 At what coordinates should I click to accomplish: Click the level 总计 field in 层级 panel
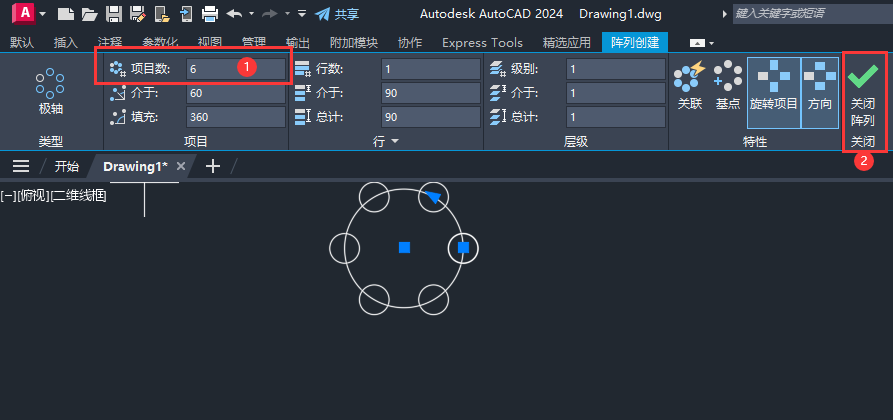pyautogui.click(x=616, y=117)
